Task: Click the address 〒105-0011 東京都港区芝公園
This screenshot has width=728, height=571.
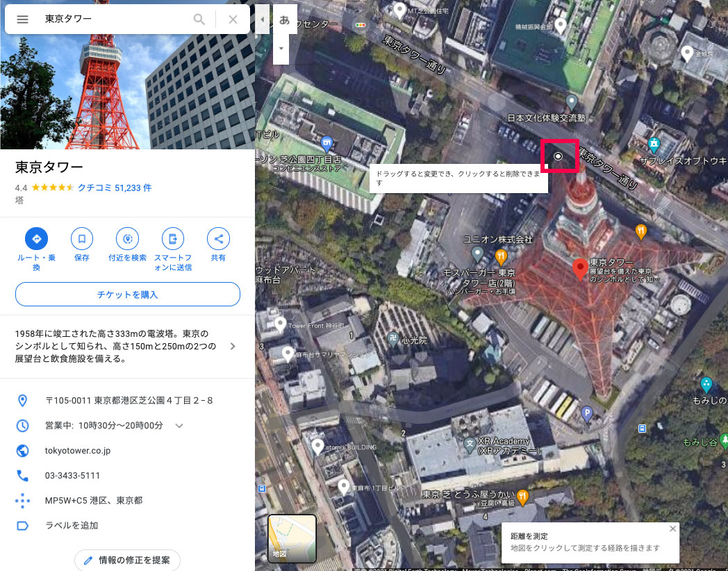Action: 129,400
